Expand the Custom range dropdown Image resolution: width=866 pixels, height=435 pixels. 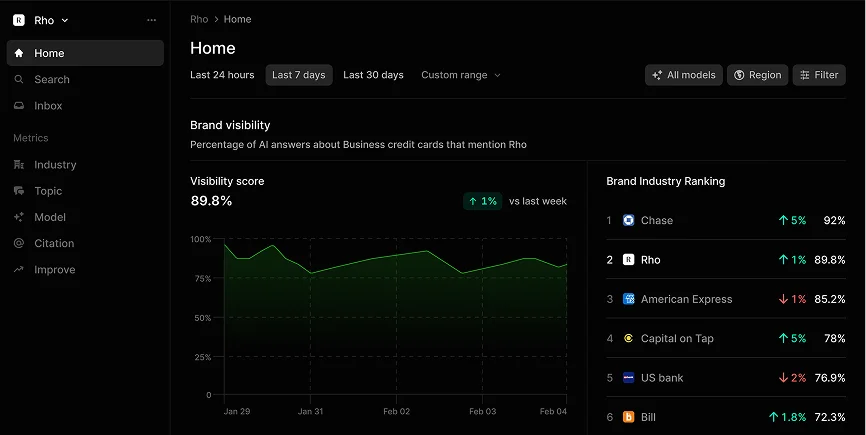click(460, 75)
